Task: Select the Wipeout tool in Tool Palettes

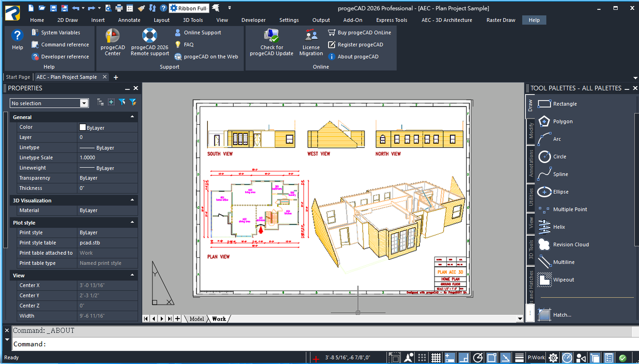Action: click(557, 280)
